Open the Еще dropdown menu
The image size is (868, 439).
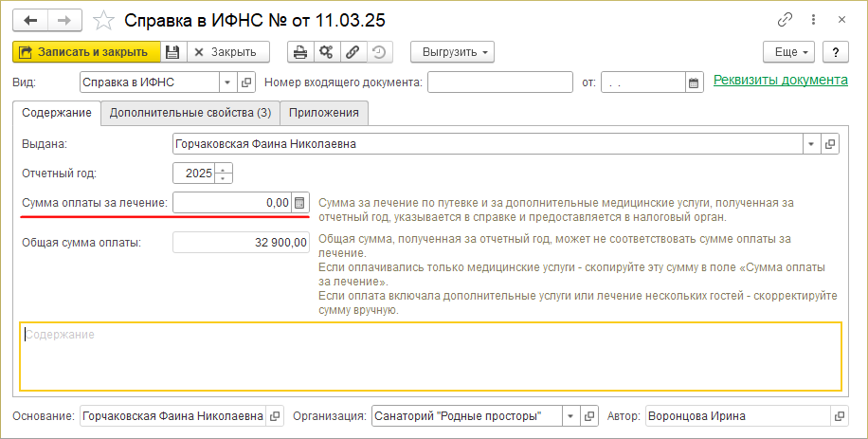788,52
